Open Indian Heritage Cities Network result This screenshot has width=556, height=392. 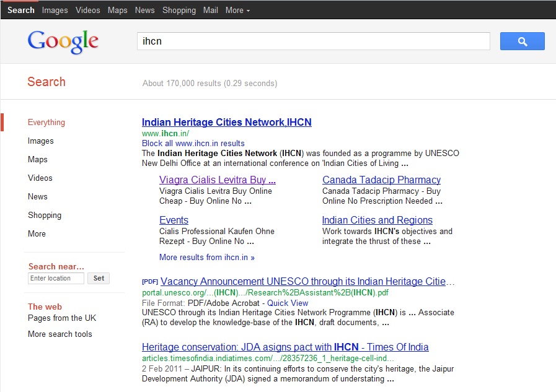click(227, 122)
